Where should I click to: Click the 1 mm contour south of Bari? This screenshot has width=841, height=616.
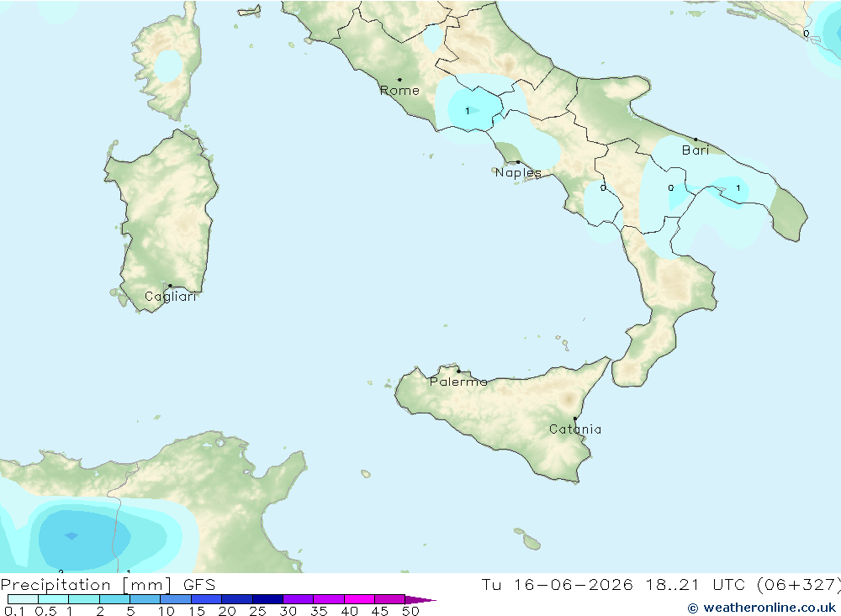click(x=738, y=187)
